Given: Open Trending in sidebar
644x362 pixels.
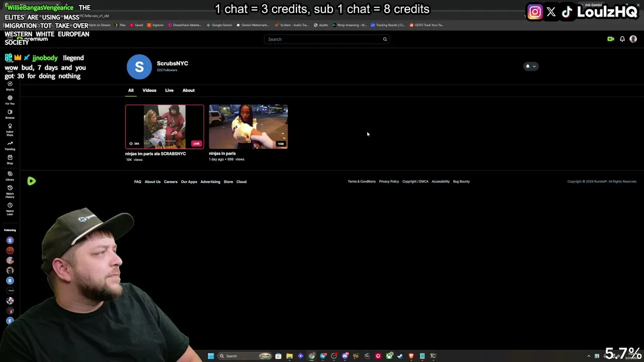Looking at the screenshot, I should pyautogui.click(x=10, y=146).
